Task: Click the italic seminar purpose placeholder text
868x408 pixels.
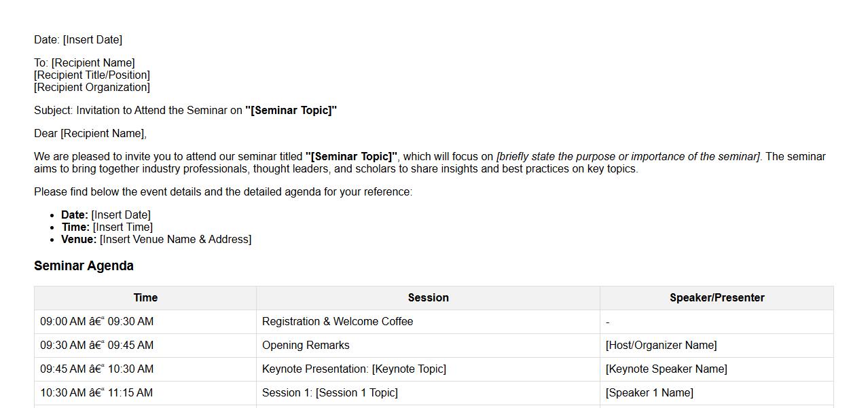Action: point(628,157)
